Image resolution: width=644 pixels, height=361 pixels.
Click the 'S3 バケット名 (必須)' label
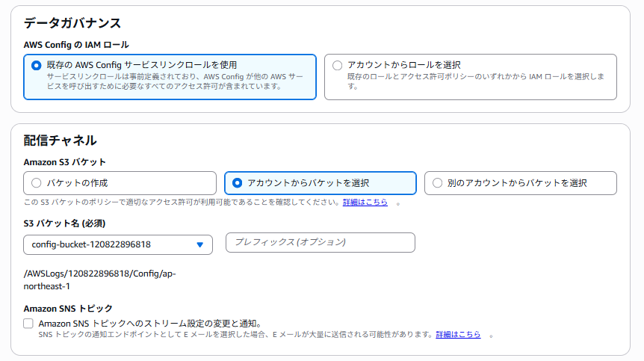coord(64,223)
